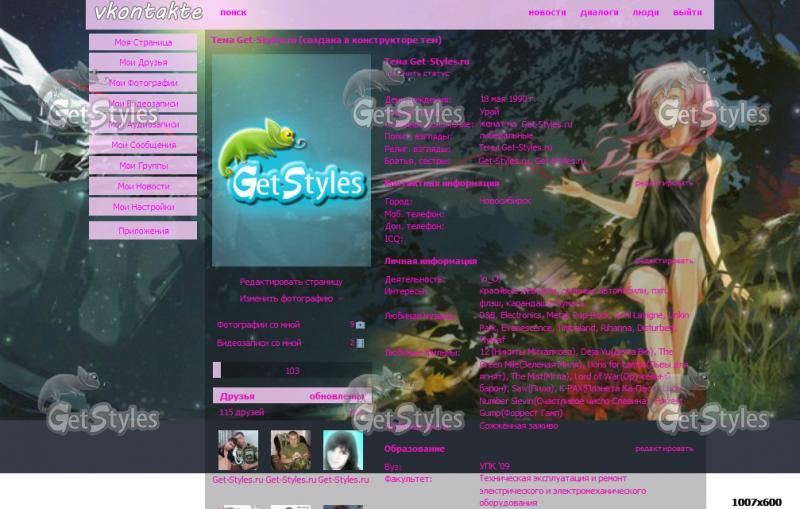Click the Тема Get-Styles.ru name in info column
The width and height of the screenshot is (800, 509).
pyautogui.click(x=427, y=61)
